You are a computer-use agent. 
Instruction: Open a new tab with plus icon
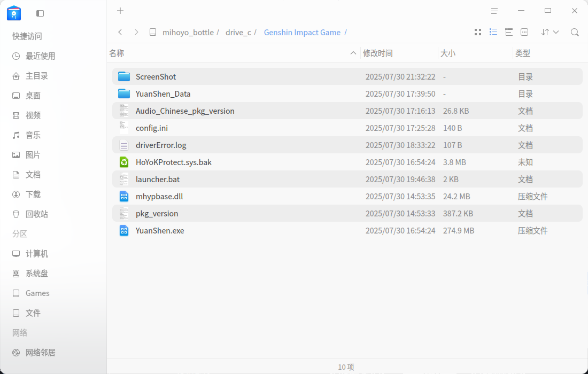point(120,11)
